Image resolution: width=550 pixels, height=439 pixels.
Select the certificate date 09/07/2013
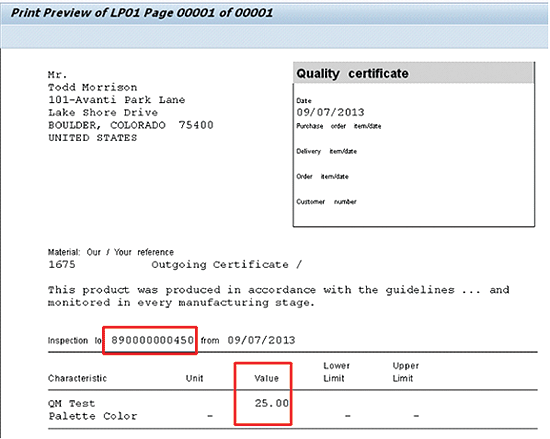[x=330, y=112]
